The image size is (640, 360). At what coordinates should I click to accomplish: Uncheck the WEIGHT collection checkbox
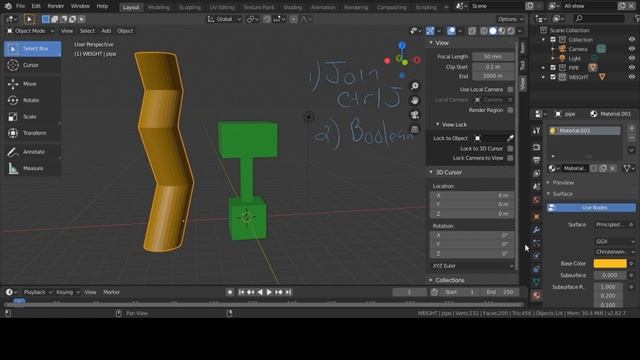[x=553, y=77]
